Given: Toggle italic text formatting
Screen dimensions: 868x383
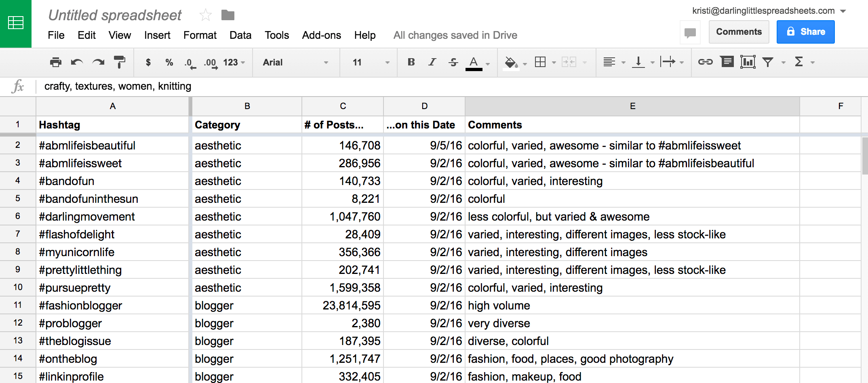Looking at the screenshot, I should point(432,62).
